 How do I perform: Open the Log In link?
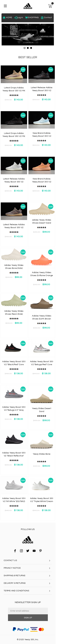(19, 18)
